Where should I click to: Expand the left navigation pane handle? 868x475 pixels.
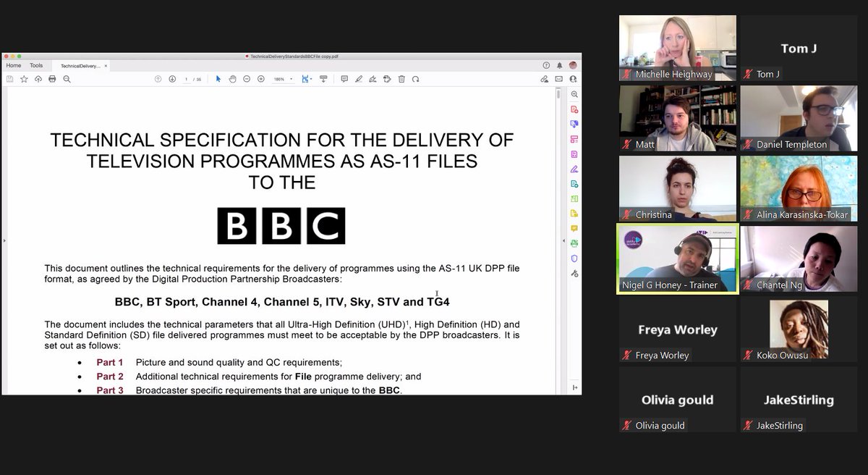point(4,240)
